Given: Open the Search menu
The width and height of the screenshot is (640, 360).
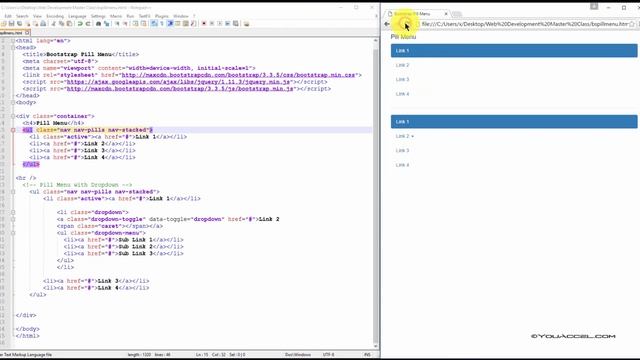Looking at the screenshot, I should 22,16.
